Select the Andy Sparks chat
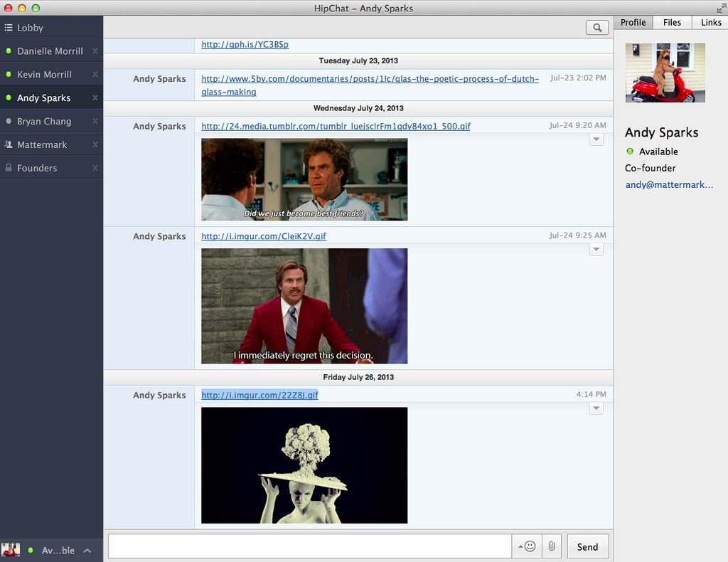Image resolution: width=728 pixels, height=562 pixels. click(x=51, y=97)
